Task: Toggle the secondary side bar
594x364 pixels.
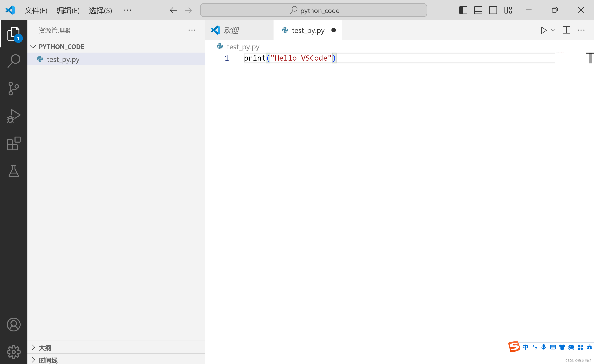Action: click(493, 10)
